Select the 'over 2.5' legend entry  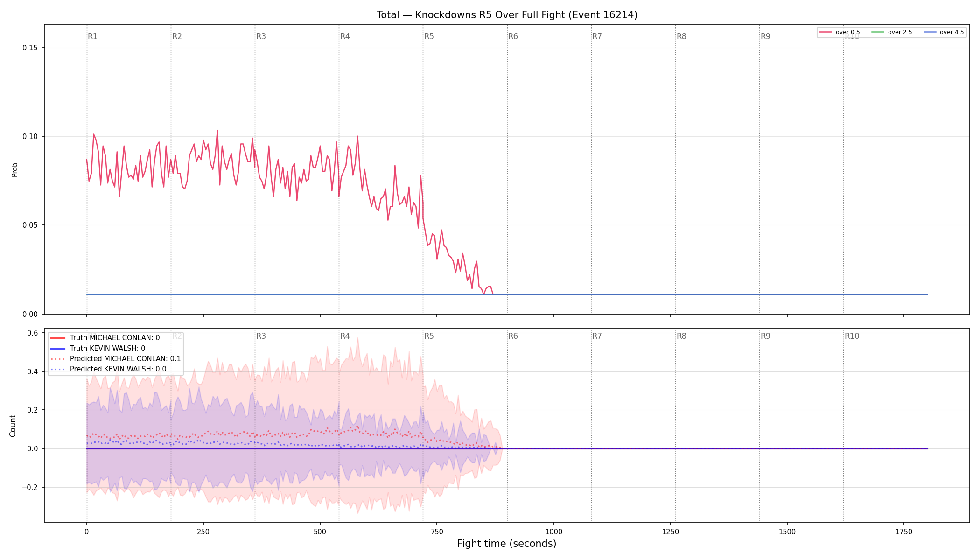click(892, 32)
